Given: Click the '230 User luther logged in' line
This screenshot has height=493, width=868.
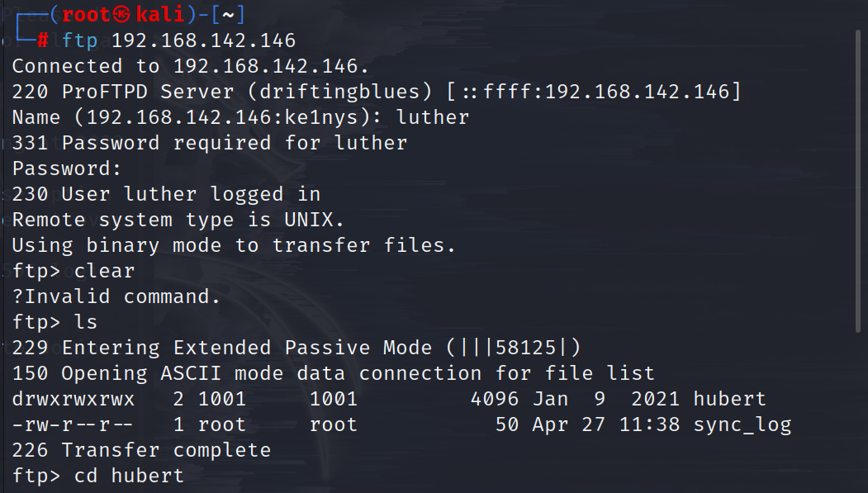Looking at the screenshot, I should click(166, 194).
